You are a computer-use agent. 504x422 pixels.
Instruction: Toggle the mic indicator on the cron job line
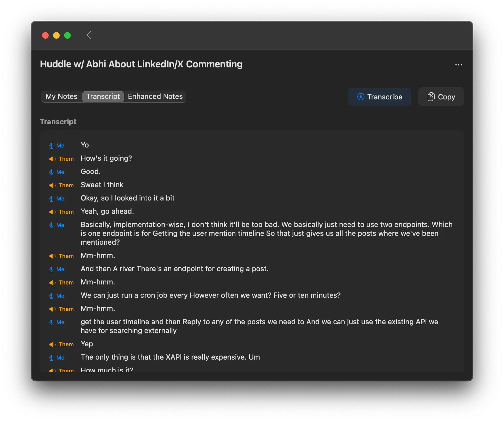(x=52, y=296)
